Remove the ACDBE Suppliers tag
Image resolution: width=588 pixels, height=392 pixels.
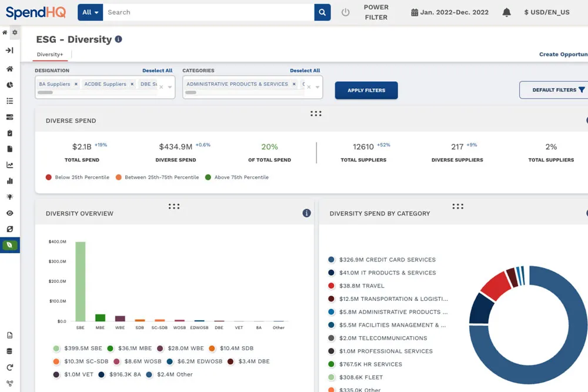click(x=132, y=84)
